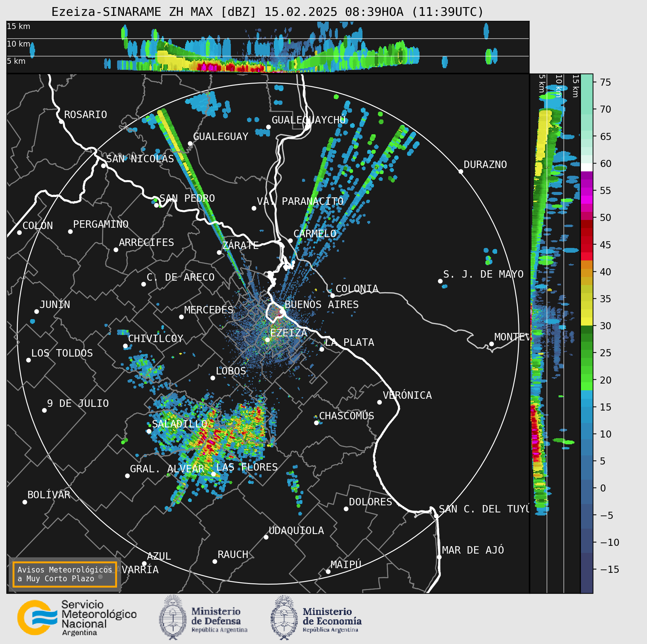Viewport: 647px width, 644px height.
Task: Select the C. DE ARECO label
Action: 180,277
